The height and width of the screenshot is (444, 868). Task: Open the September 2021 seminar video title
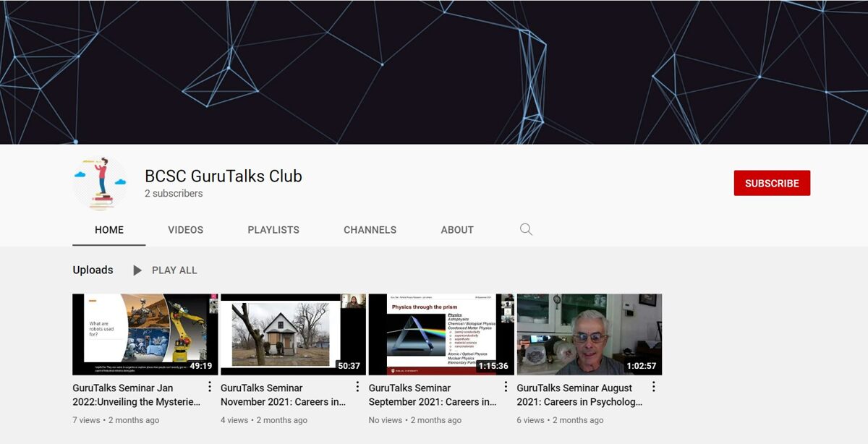point(433,395)
